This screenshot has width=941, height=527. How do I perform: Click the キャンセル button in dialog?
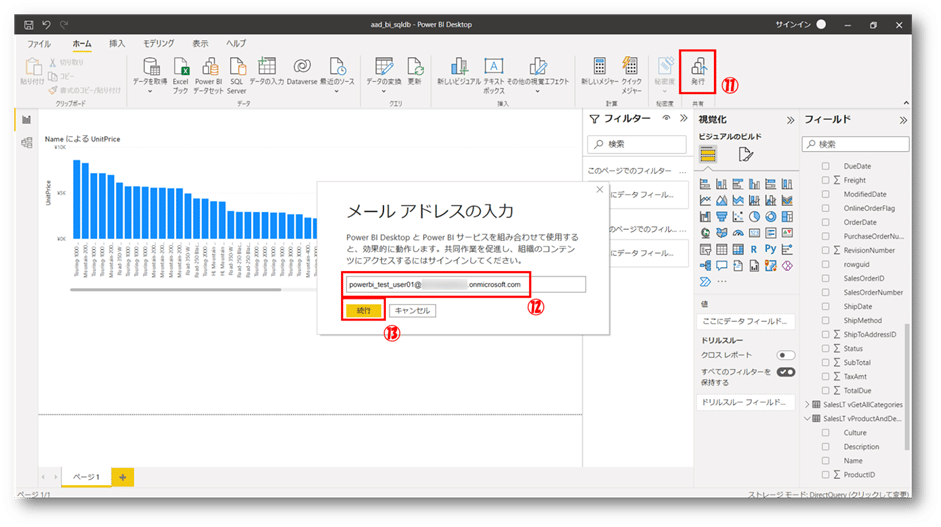[412, 310]
